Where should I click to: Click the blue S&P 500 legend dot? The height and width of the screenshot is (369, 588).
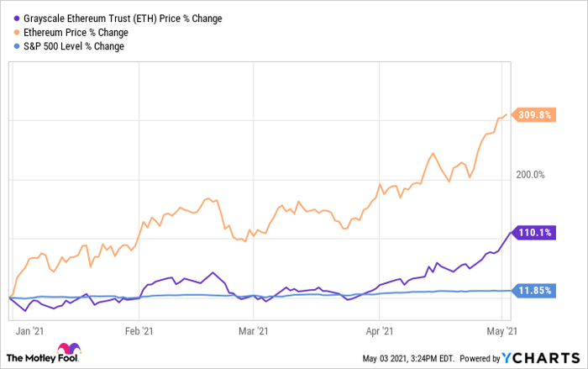(16, 46)
